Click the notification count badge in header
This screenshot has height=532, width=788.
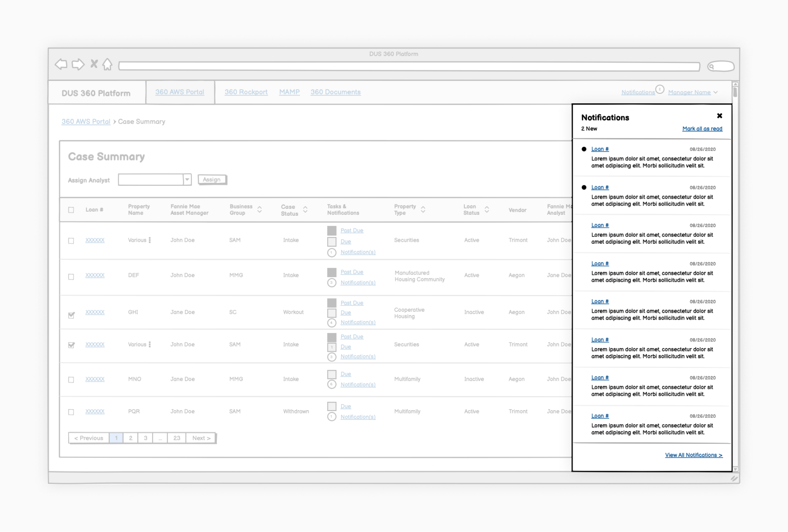(659, 89)
